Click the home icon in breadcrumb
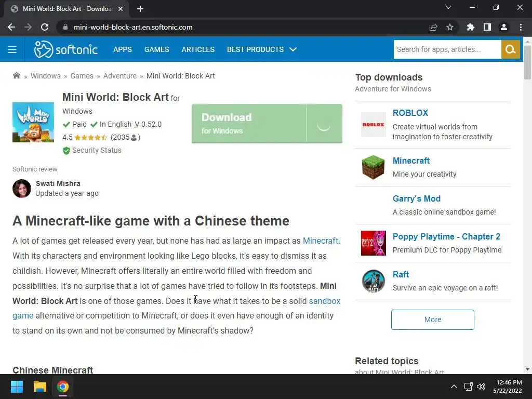 coord(16,75)
